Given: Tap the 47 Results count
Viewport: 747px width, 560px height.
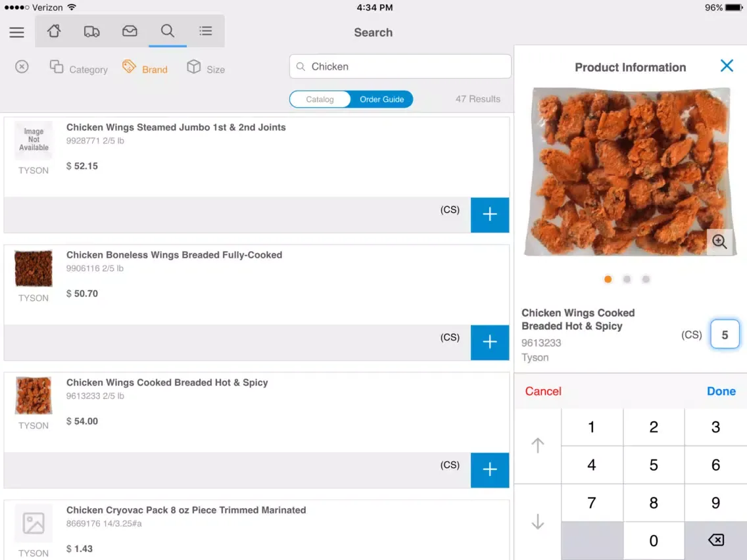Looking at the screenshot, I should point(478,99).
